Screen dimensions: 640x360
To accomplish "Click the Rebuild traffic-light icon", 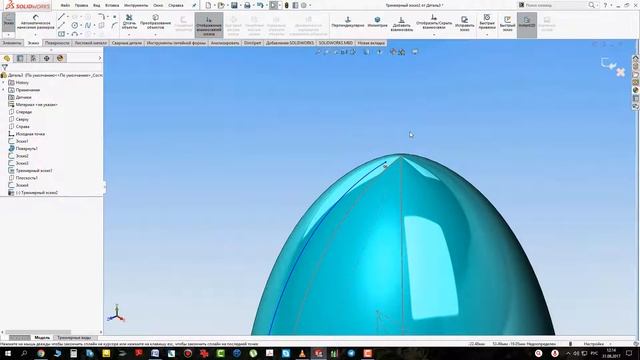I will [x=287, y=5].
